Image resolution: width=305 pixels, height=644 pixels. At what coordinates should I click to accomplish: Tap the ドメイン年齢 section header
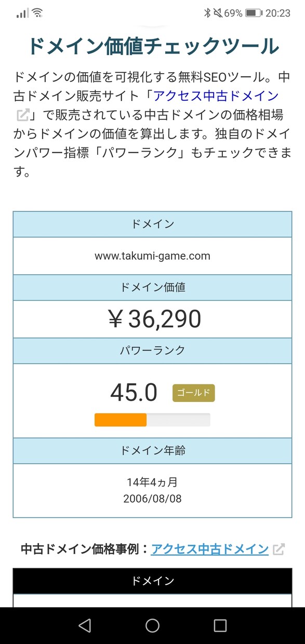coord(152,451)
